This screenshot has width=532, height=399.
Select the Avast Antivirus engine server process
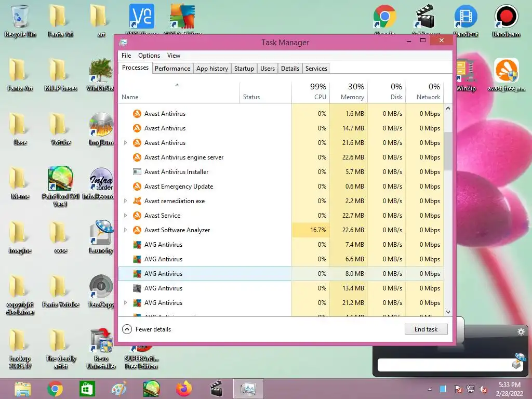[281, 157]
